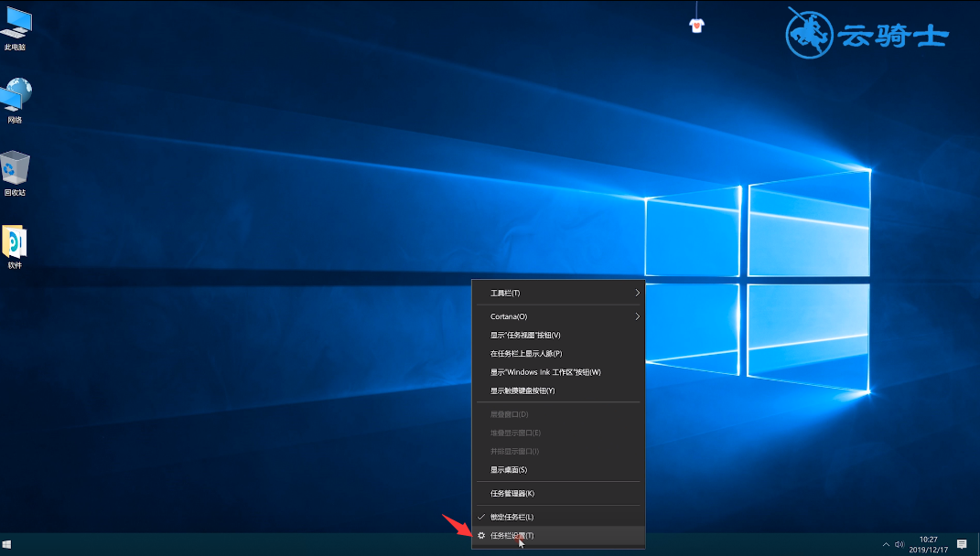Toggle 在任务栏上显示人脉(P) option
The height and width of the screenshot is (556, 980).
coord(559,354)
